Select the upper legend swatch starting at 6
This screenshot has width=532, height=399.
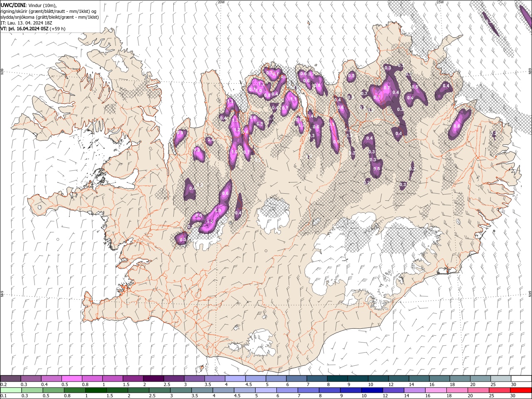click(297, 378)
